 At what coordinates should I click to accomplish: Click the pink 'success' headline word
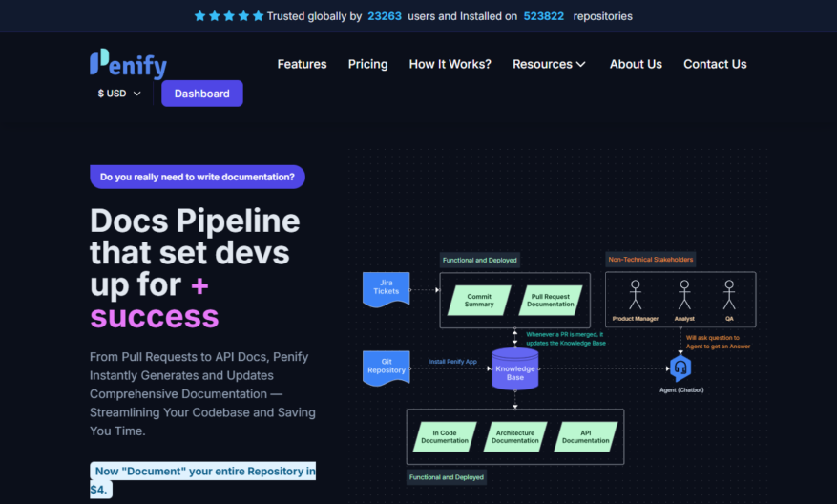tap(155, 317)
